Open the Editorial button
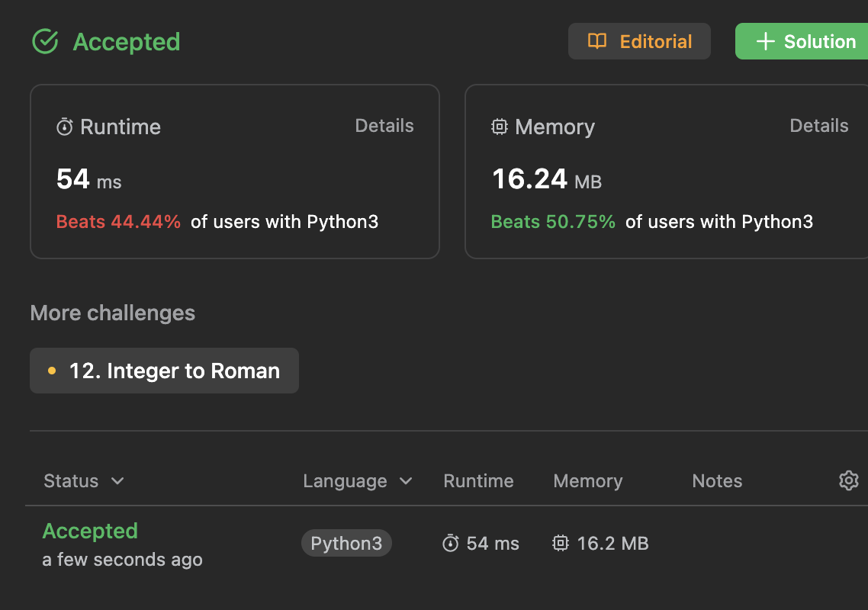Viewport: 868px width, 610px height. pos(639,41)
